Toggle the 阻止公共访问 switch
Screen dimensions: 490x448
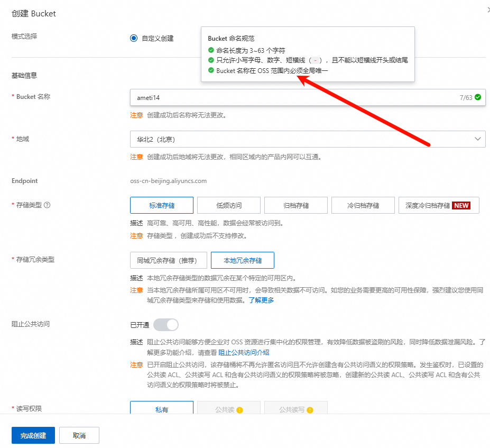click(166, 324)
